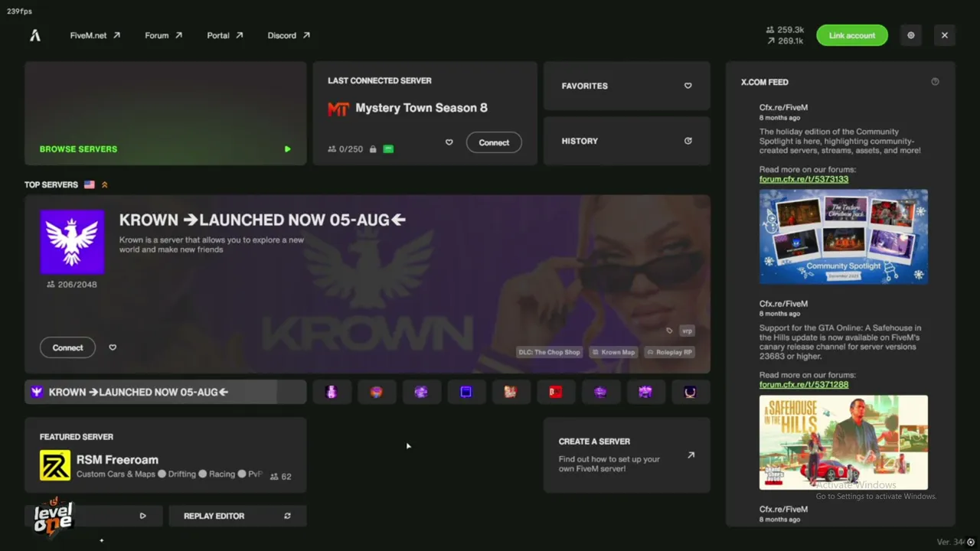Click the 0/250 player count

[x=345, y=149]
